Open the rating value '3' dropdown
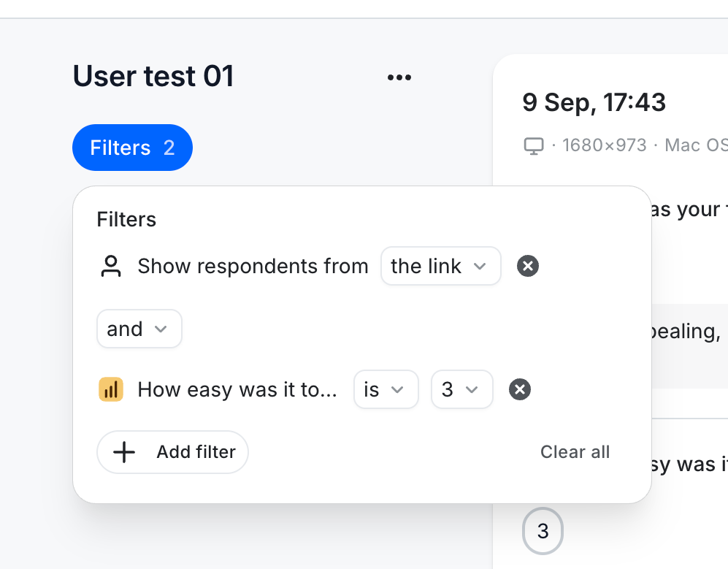Viewport: 728px width, 569px height. click(461, 389)
